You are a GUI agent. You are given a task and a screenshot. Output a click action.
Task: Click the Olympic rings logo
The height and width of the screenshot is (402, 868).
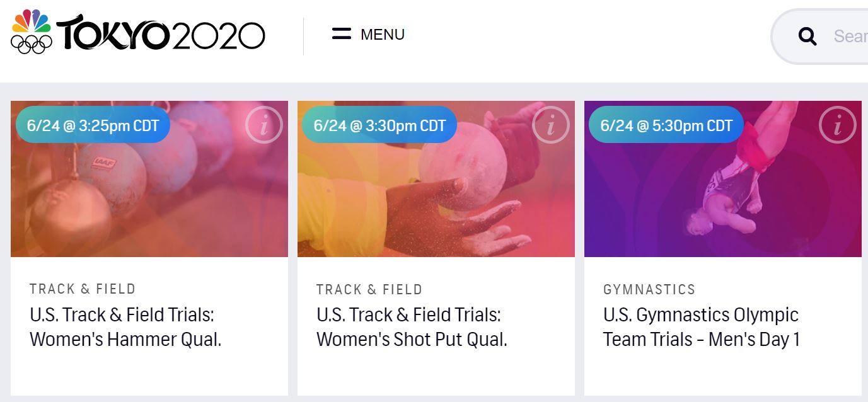(31, 43)
